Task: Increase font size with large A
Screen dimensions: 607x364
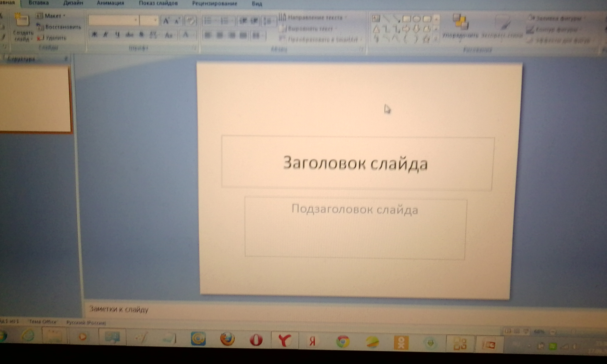Action: (x=166, y=21)
